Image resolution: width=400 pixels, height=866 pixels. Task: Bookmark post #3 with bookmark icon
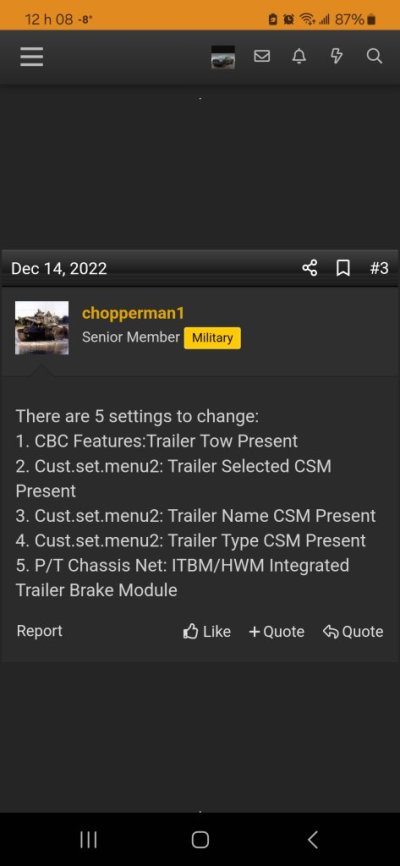(x=343, y=268)
